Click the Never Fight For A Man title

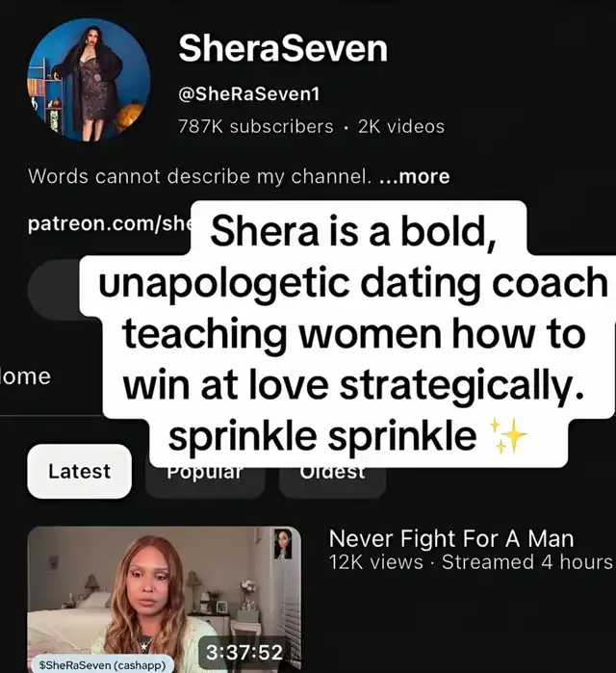[451, 538]
